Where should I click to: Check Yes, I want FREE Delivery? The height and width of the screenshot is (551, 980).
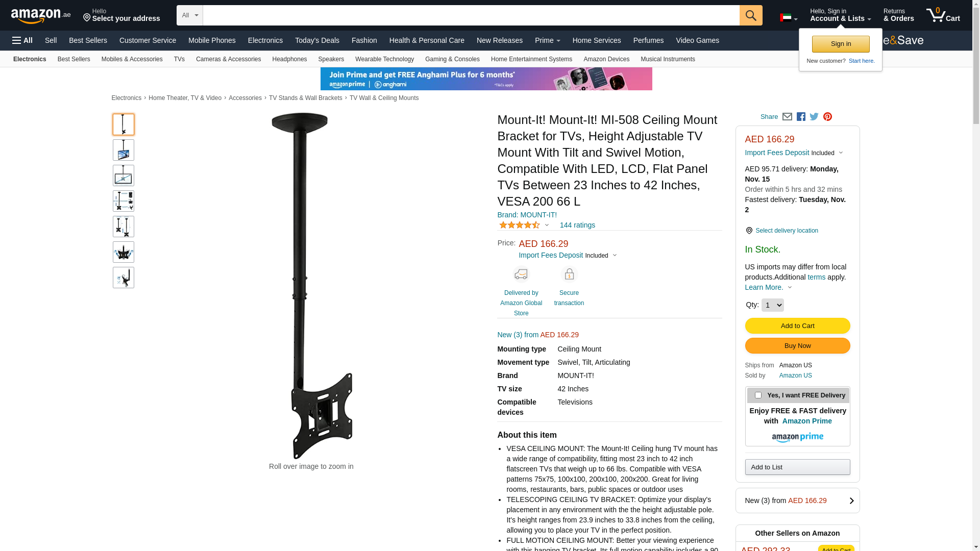(758, 395)
